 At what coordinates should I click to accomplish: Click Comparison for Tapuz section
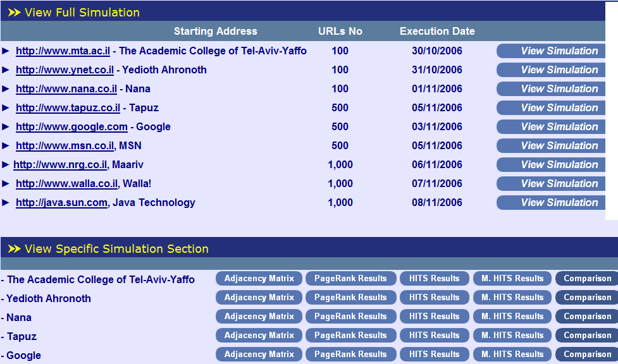(x=587, y=335)
